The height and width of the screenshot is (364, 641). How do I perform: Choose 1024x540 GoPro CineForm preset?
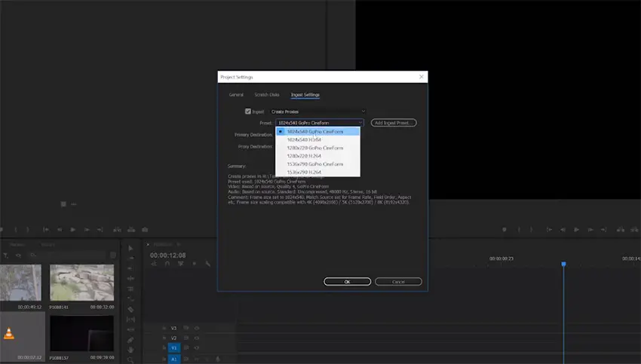tap(318, 132)
